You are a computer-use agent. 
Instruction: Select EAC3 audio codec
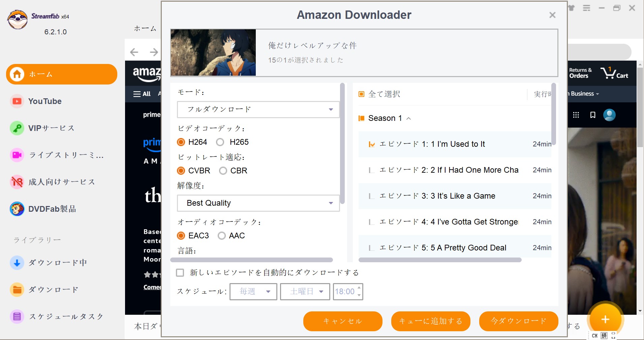point(181,236)
